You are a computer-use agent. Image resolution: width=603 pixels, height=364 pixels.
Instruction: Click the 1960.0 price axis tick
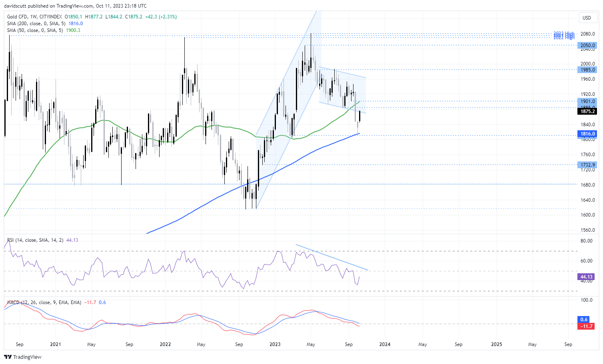click(x=588, y=79)
